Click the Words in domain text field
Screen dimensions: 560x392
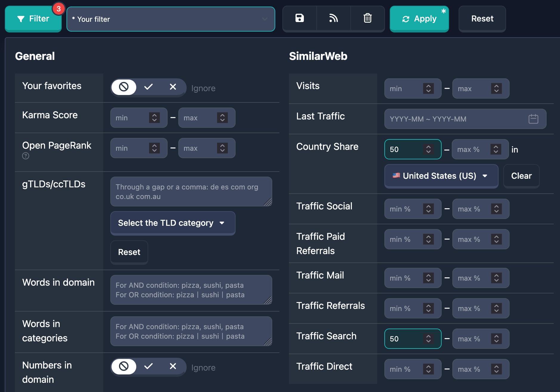(x=191, y=290)
